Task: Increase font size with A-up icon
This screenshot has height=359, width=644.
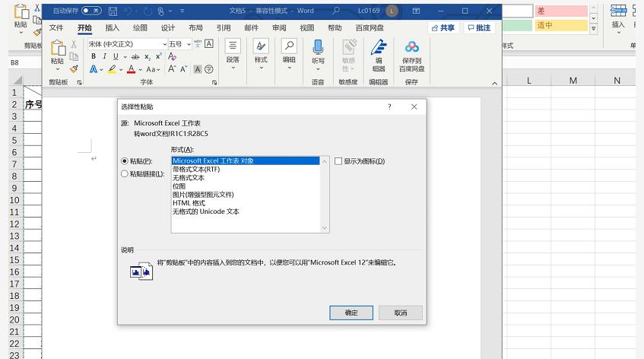Action: (x=172, y=69)
